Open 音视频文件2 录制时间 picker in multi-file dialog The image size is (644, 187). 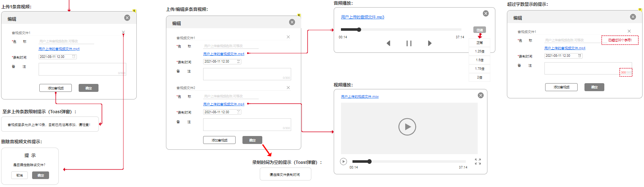(x=238, y=112)
